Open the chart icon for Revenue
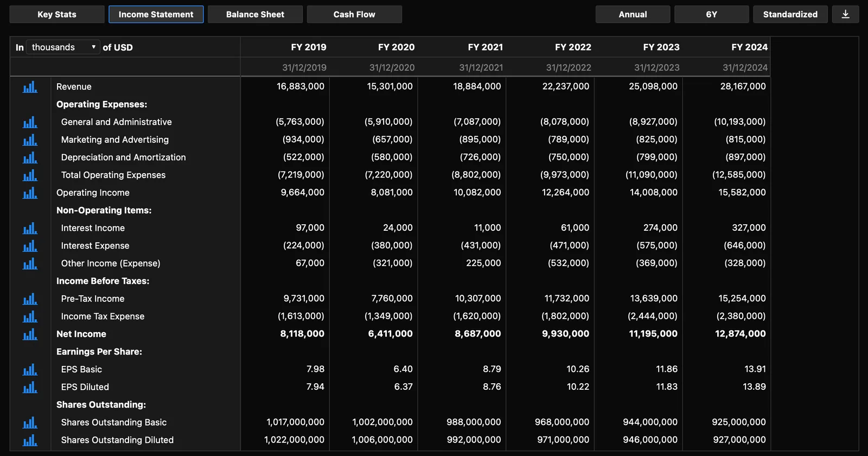 [x=30, y=87]
